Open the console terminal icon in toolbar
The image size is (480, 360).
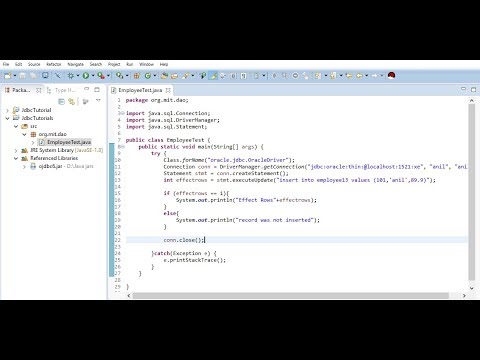click(45, 76)
